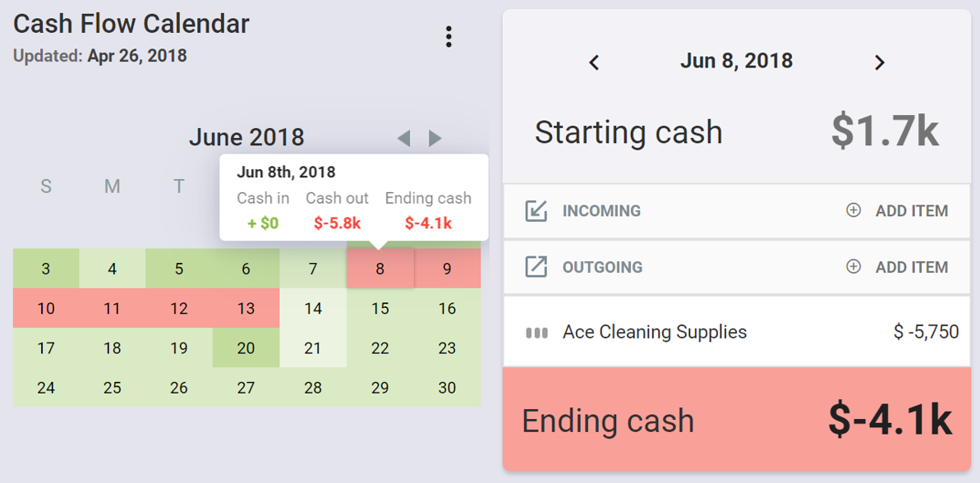This screenshot has height=483, width=980.
Task: Click the Incoming arrow icon
Action: click(536, 211)
